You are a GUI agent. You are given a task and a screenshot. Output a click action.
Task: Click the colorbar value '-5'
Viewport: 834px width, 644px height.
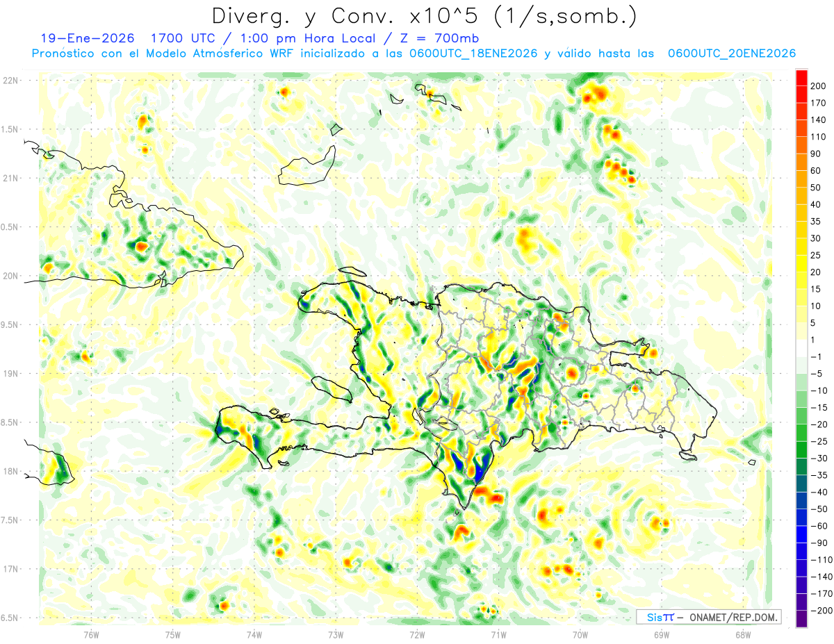click(817, 374)
